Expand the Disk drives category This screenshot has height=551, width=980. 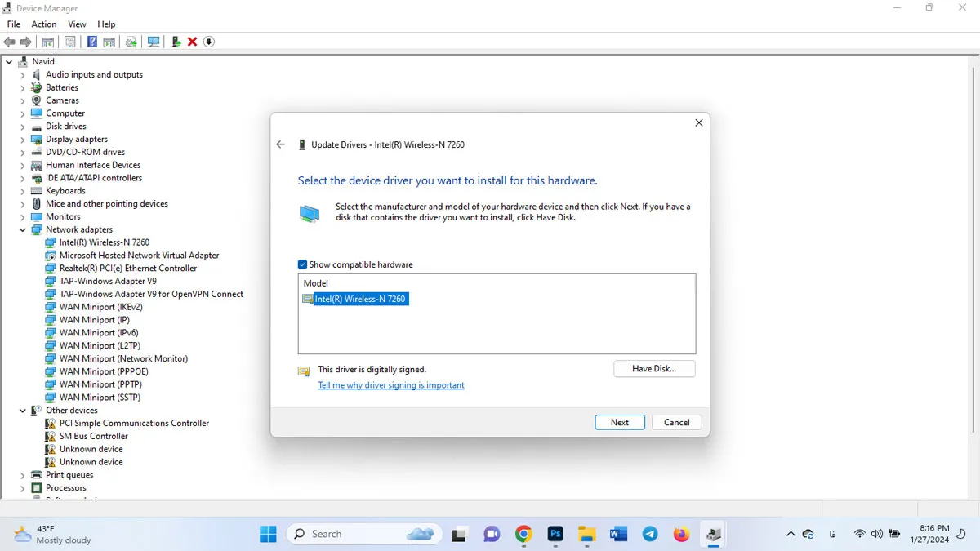click(x=23, y=127)
